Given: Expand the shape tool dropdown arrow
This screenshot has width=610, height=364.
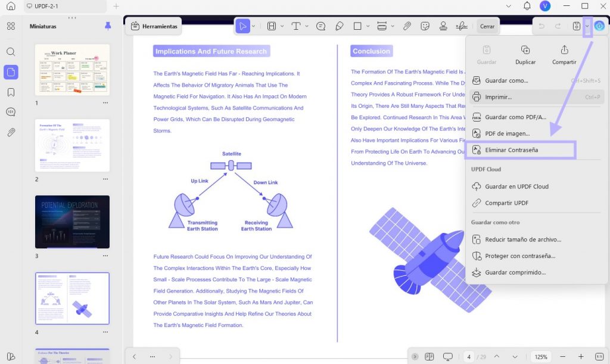Looking at the screenshot, I should [x=368, y=26].
